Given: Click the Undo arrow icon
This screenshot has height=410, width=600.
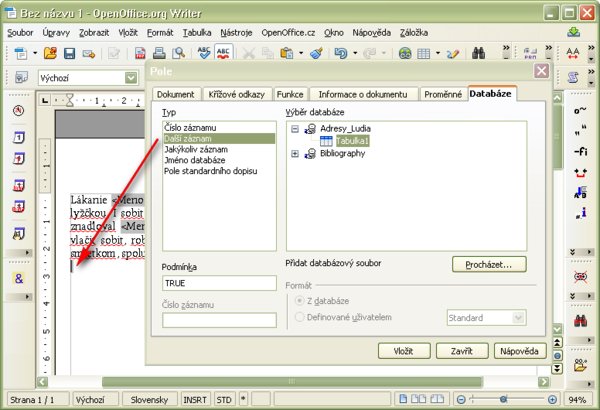Looking at the screenshot, I should click(x=340, y=53).
